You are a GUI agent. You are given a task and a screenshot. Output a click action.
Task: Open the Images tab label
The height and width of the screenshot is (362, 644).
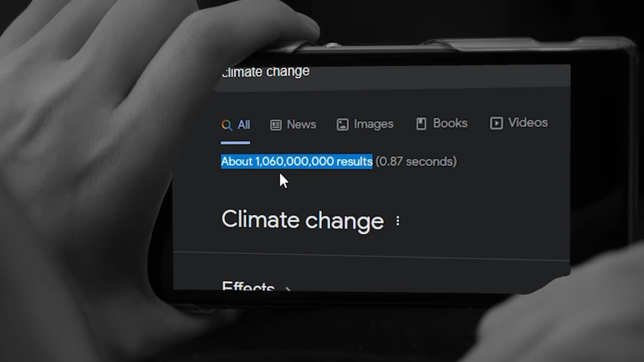click(374, 124)
